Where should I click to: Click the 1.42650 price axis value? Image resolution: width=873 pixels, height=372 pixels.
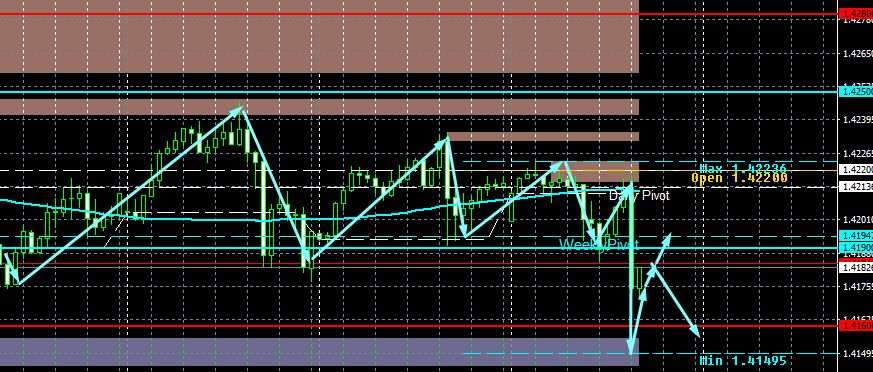pyautogui.click(x=857, y=53)
